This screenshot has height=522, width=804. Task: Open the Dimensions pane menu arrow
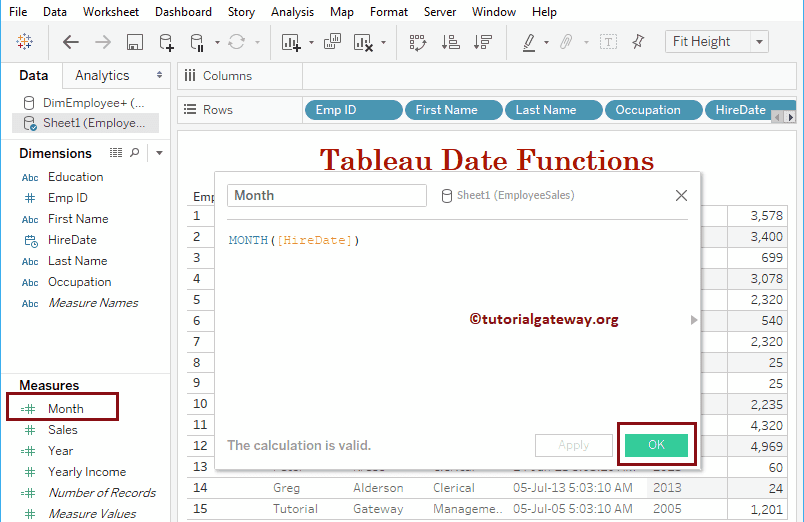pos(159,153)
